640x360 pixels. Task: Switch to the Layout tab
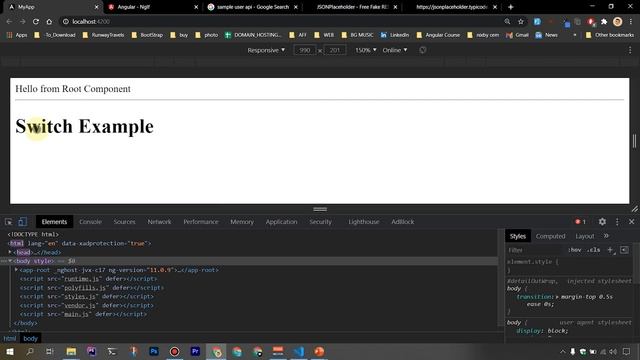pos(584,236)
